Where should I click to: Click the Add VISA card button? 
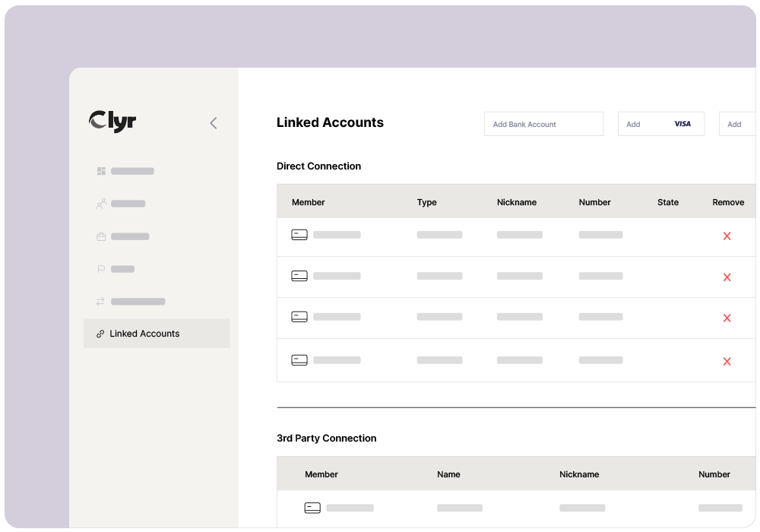coord(660,124)
